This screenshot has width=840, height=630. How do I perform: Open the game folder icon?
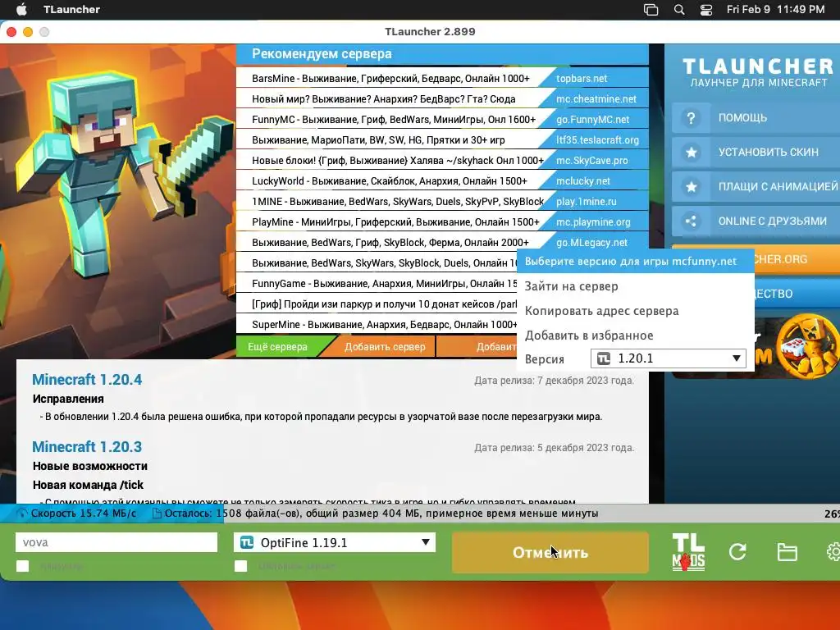click(x=787, y=552)
